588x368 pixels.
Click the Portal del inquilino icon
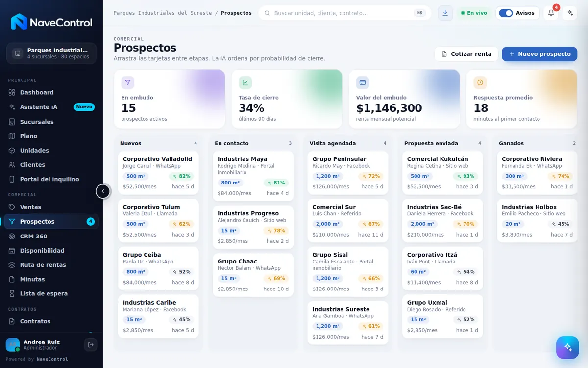pos(12,179)
